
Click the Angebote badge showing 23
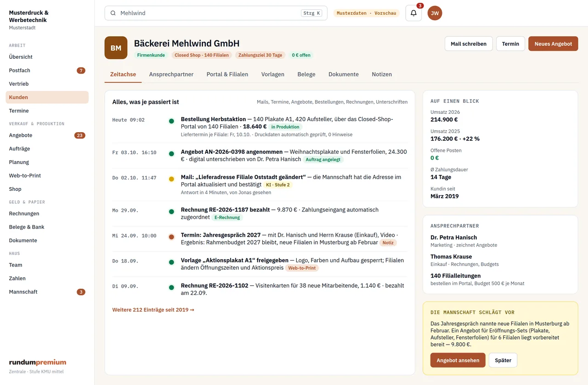click(80, 135)
